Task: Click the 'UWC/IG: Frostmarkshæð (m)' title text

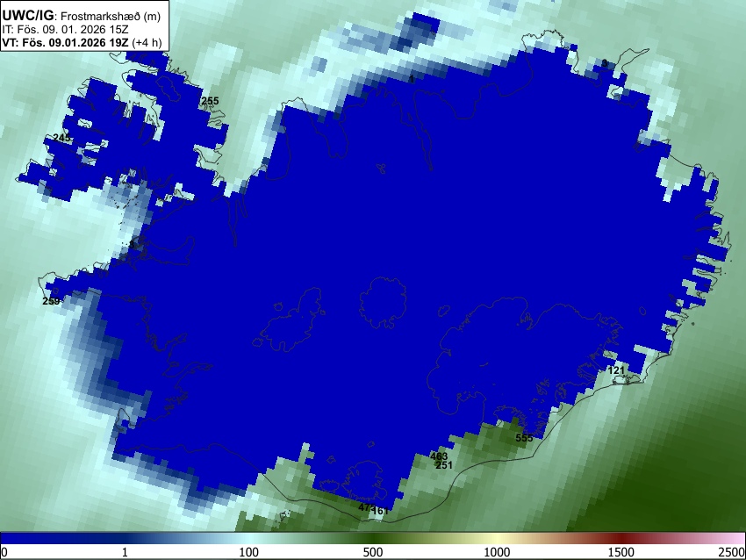Action: point(82,16)
